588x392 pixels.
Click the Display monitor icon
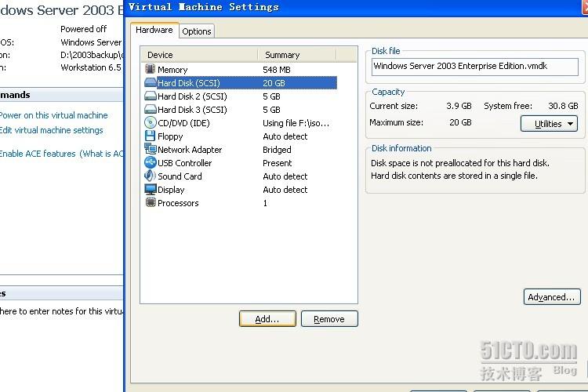point(150,189)
